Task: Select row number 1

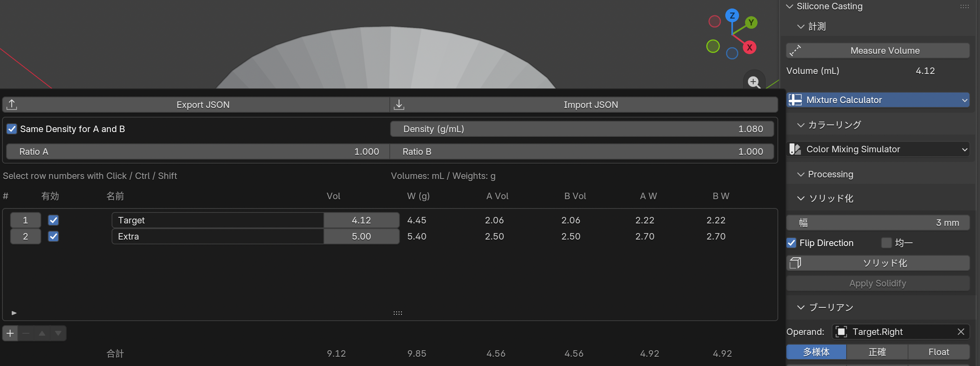Action: pos(25,220)
